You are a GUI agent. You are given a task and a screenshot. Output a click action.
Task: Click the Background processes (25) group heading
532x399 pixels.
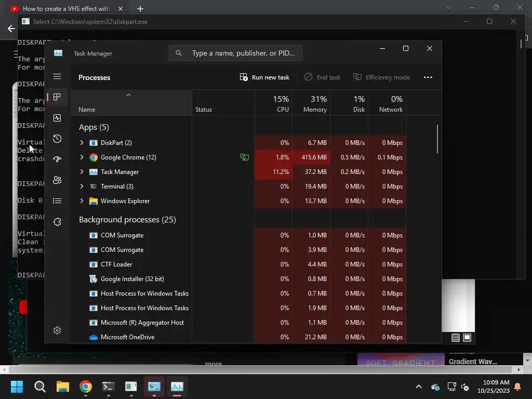point(128,220)
